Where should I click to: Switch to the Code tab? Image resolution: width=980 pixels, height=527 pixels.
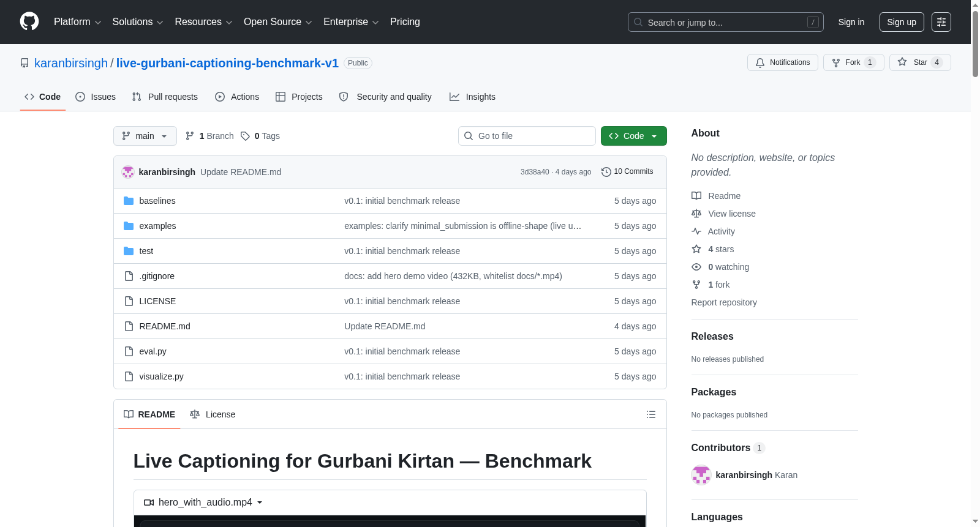(x=43, y=97)
